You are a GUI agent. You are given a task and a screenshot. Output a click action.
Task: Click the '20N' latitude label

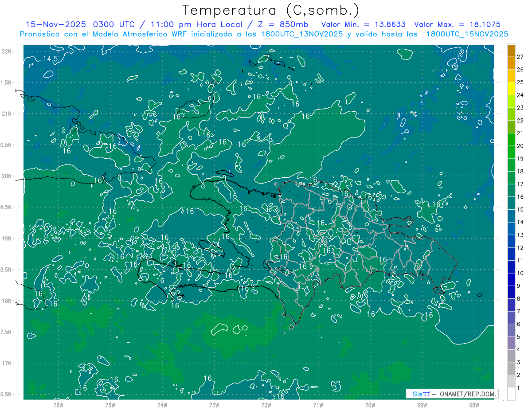(7, 176)
